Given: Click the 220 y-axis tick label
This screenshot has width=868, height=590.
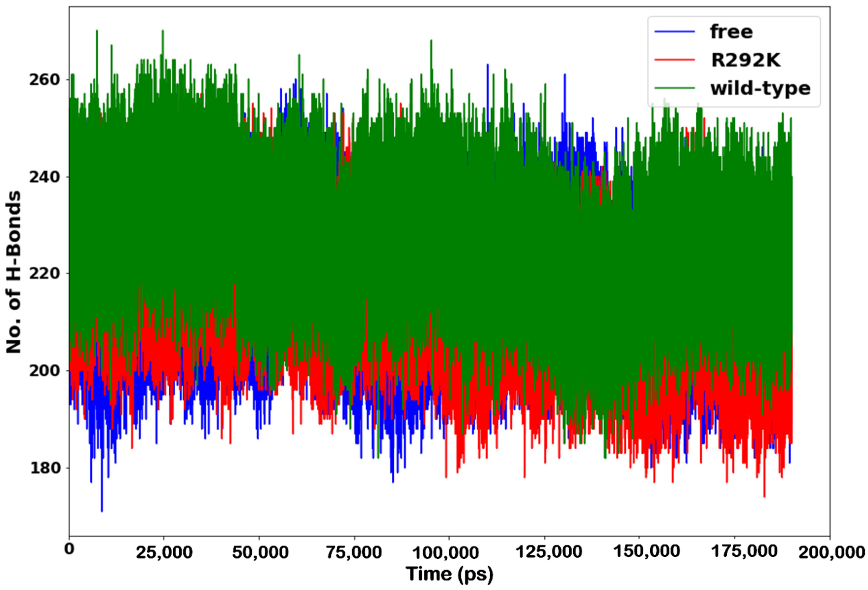Looking at the screenshot, I should (44, 274).
